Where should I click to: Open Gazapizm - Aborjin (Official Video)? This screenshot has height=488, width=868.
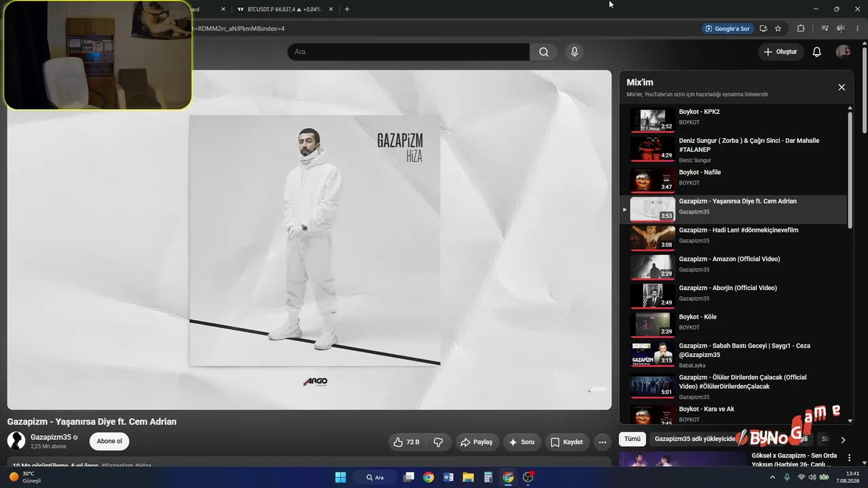[x=734, y=296]
